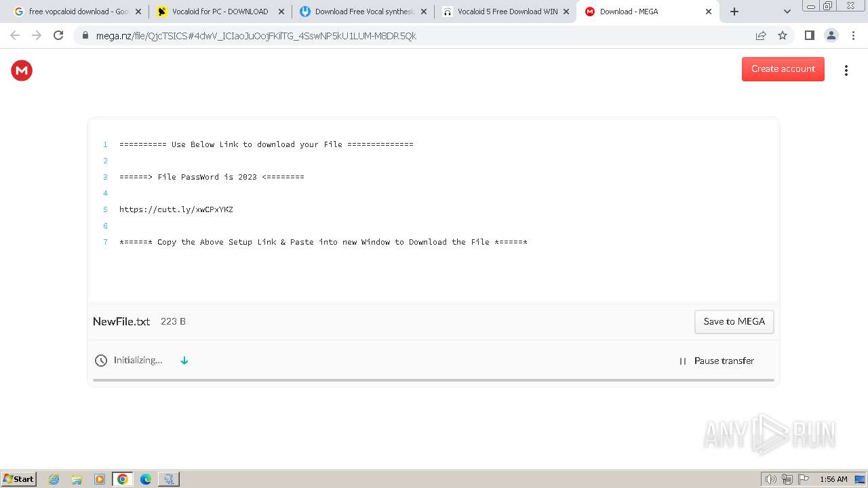Click the clock icon beside Initializing
Screen dimensions: 868x488
click(101, 361)
